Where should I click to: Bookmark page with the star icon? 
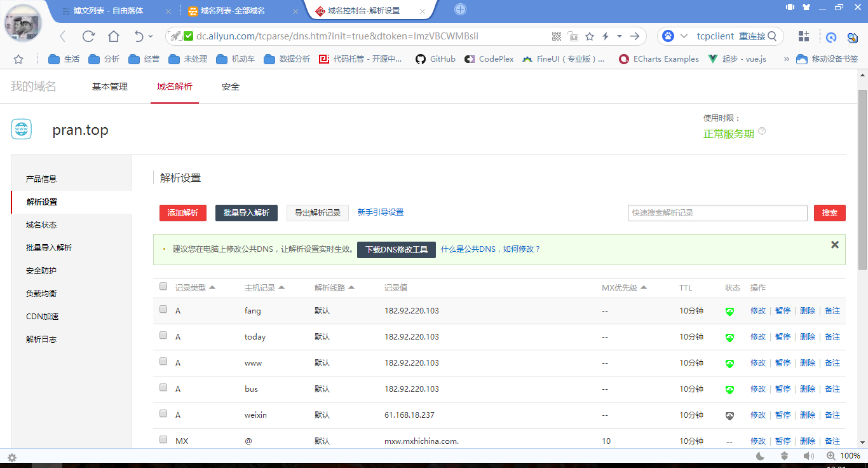click(590, 36)
